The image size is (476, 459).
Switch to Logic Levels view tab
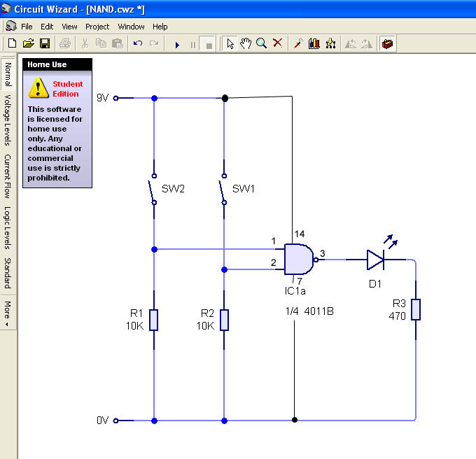(x=8, y=228)
